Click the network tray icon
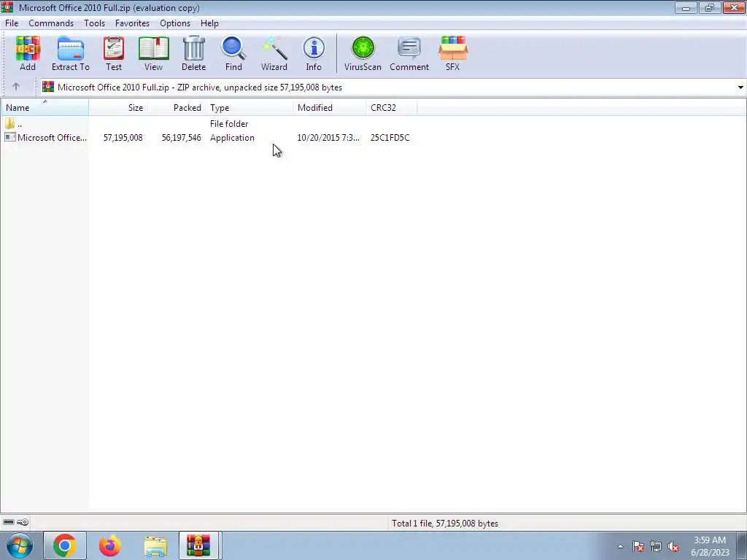Viewport: 747px width, 560px height. [656, 547]
